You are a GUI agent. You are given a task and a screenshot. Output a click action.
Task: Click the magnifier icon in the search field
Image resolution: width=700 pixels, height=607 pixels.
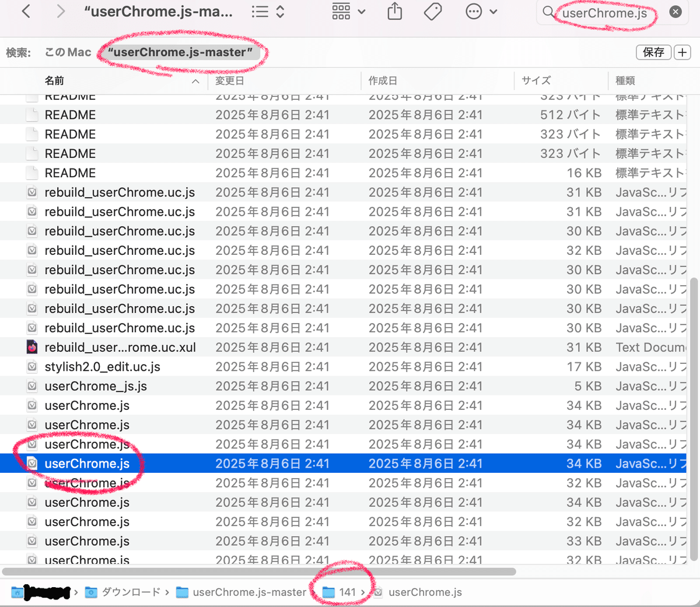pos(549,11)
